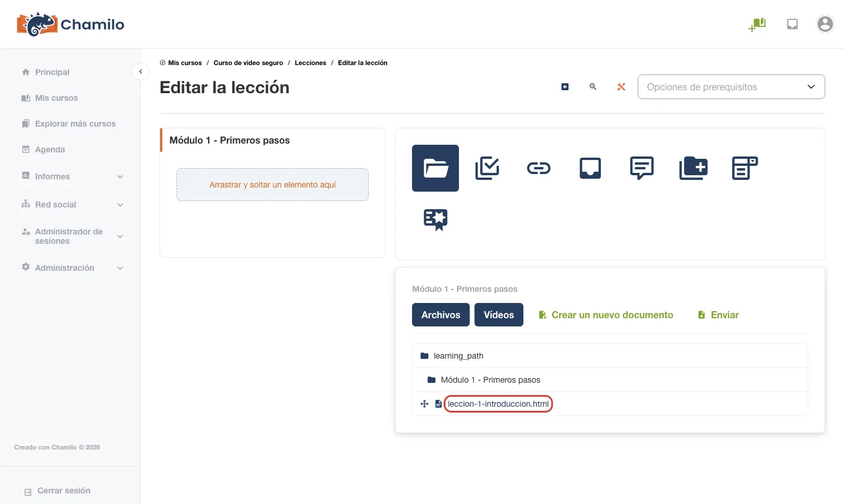Click the Arrastrar y soltar drop zone

(273, 185)
